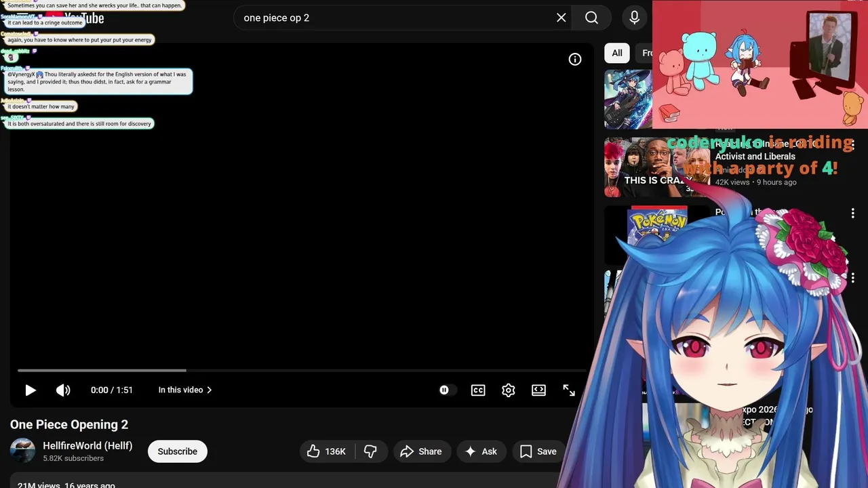This screenshot has height=488, width=868.
Task: Open HellfireWorld (Hellf) channel name link
Action: click(x=87, y=445)
